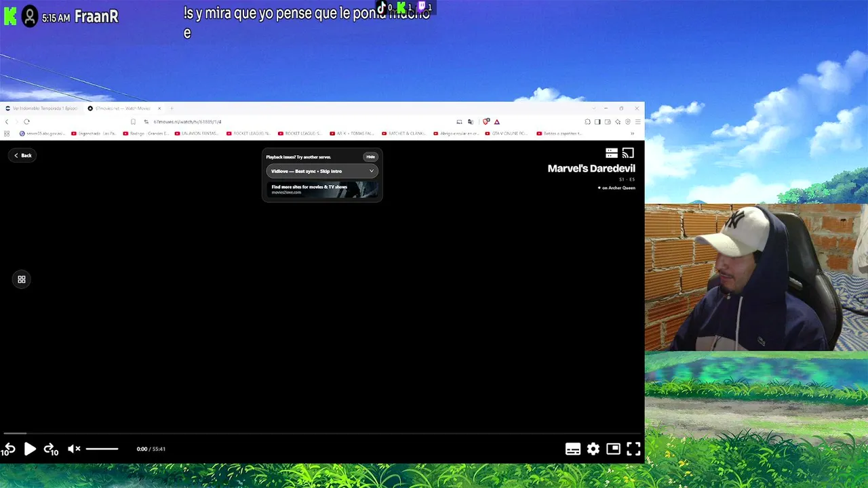The height and width of the screenshot is (488, 868).
Task: Click the screen cast icon in address bar
Action: click(x=459, y=122)
